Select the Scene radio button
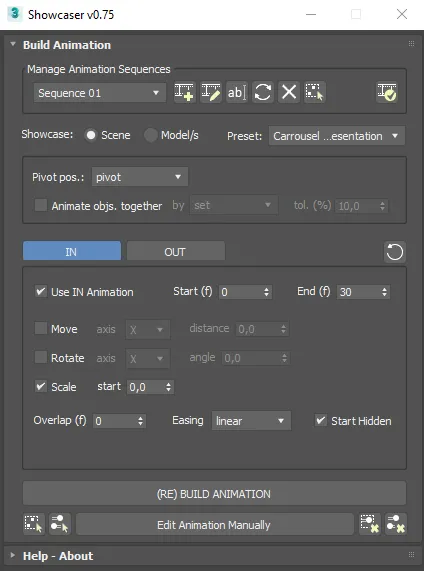The width and height of the screenshot is (424, 571). pos(91,135)
